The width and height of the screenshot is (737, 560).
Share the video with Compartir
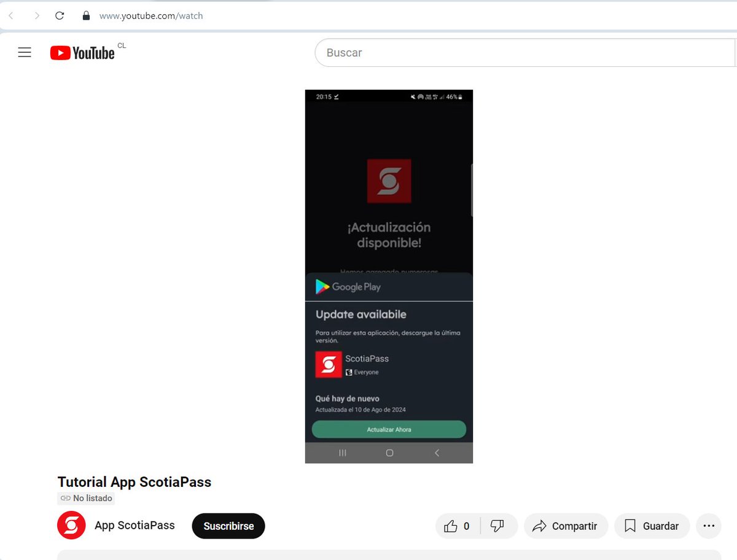(x=566, y=526)
